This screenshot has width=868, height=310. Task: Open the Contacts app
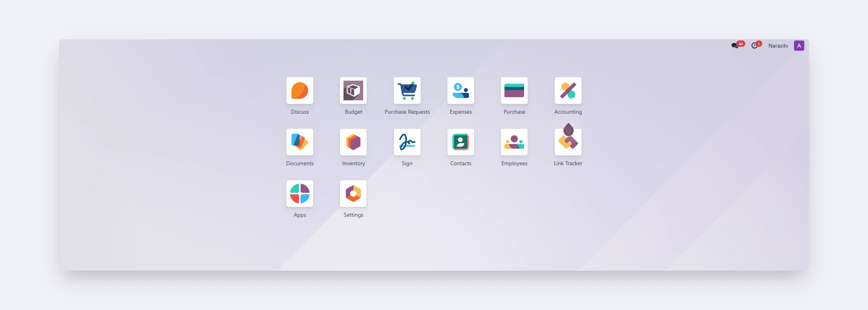[460, 142]
